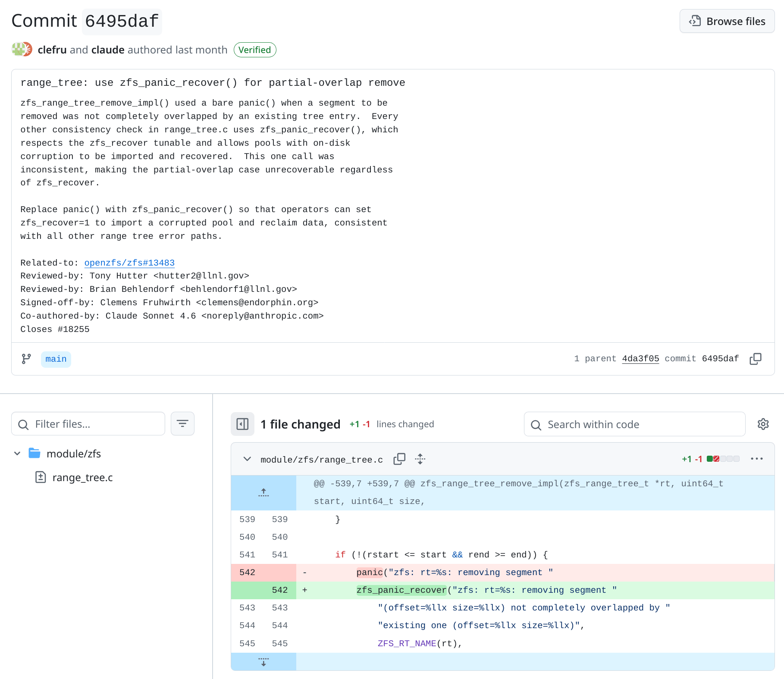Open the filter options icon button
The height and width of the screenshot is (679, 784).
[182, 424]
